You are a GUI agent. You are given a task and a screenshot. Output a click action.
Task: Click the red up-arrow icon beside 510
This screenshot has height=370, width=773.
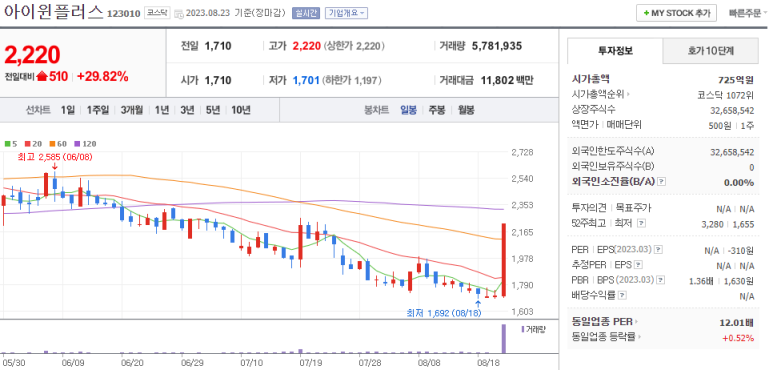(42, 77)
